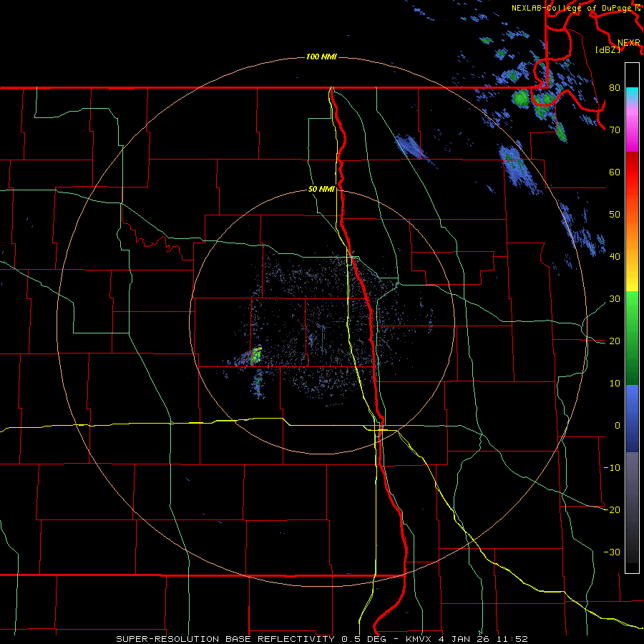Click the Super-Resolution Base Reflectivity caption
The height and width of the screenshot is (644, 644).
click(x=321, y=639)
